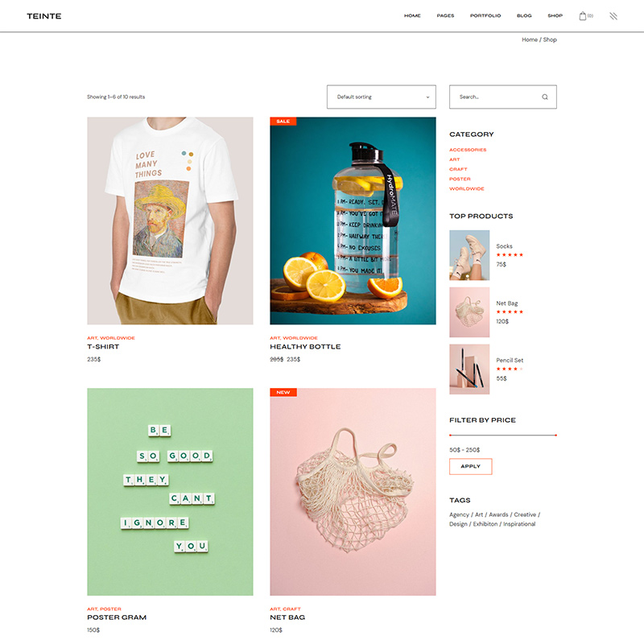
Task: Click inside the Search input field
Action: point(497,97)
